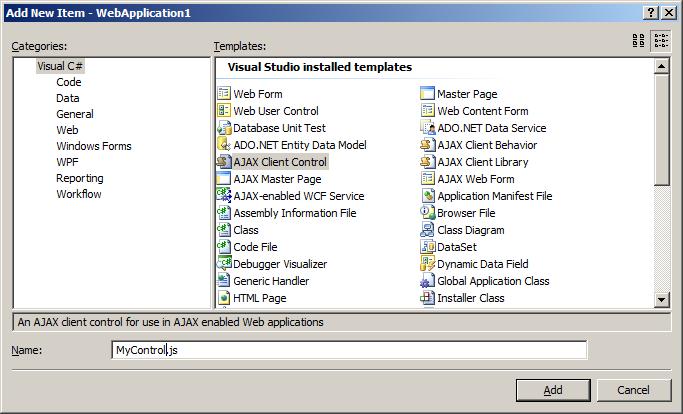Select the Installer Class label

[x=471, y=298]
